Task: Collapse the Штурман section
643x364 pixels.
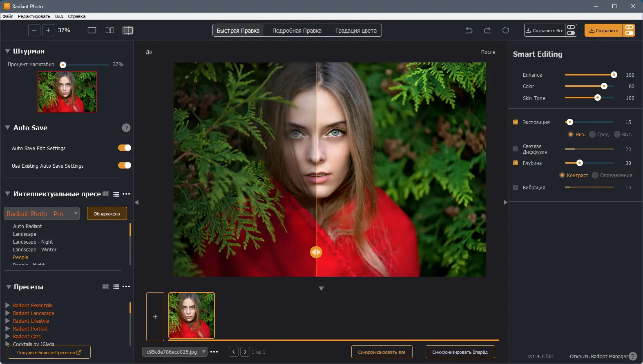Action: (x=7, y=51)
